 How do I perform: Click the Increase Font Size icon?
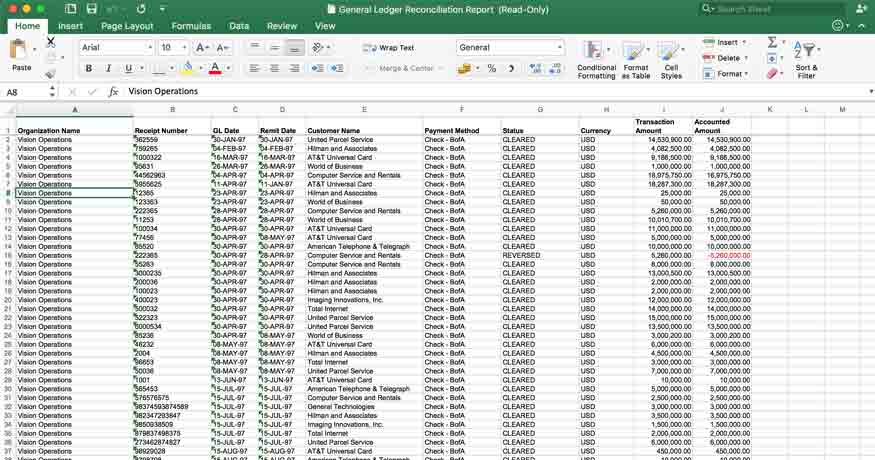202,48
